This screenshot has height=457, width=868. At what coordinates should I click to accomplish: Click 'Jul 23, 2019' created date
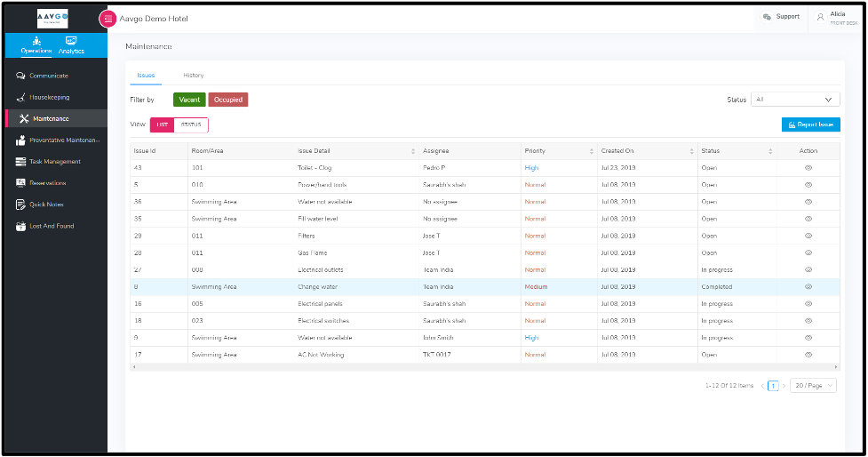617,168
